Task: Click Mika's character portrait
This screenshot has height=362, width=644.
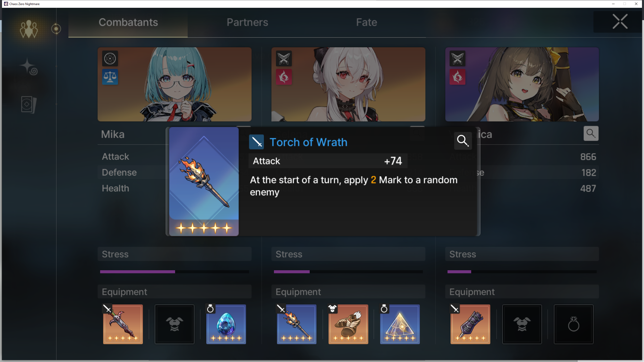Action: [175, 84]
